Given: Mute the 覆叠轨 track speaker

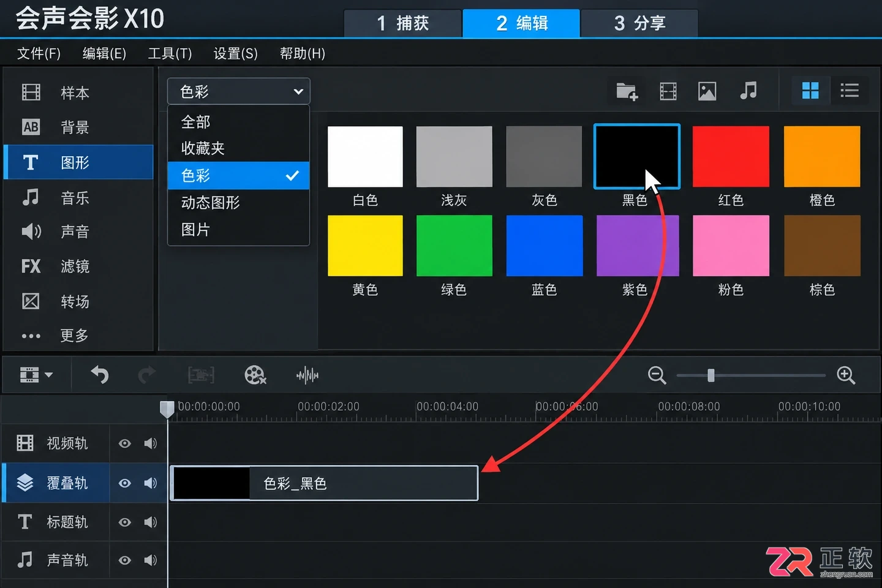Looking at the screenshot, I should pyautogui.click(x=151, y=483).
